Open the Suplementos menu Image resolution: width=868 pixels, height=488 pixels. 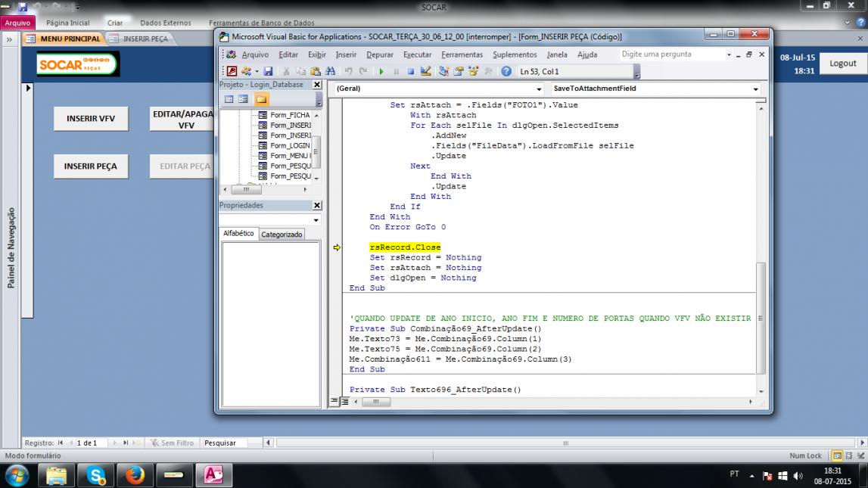(x=515, y=54)
